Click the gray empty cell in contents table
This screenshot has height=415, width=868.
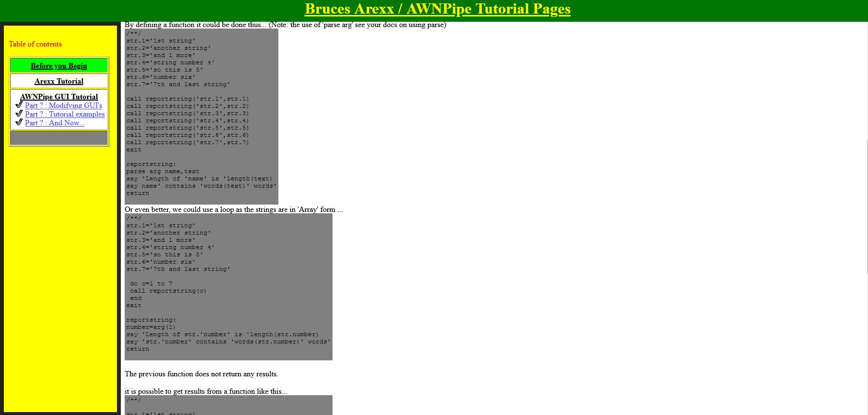tap(59, 138)
